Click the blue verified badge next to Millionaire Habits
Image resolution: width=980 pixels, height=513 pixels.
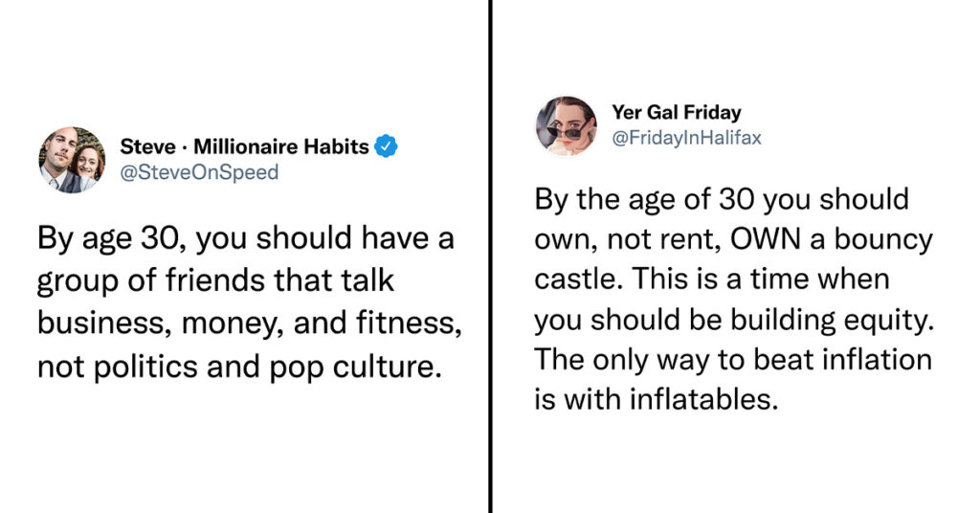coord(386,146)
